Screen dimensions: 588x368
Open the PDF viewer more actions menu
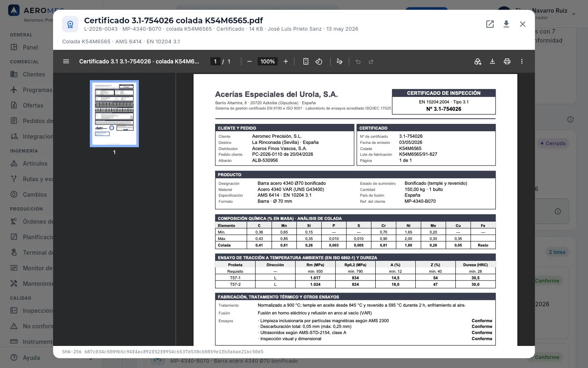[522, 61]
